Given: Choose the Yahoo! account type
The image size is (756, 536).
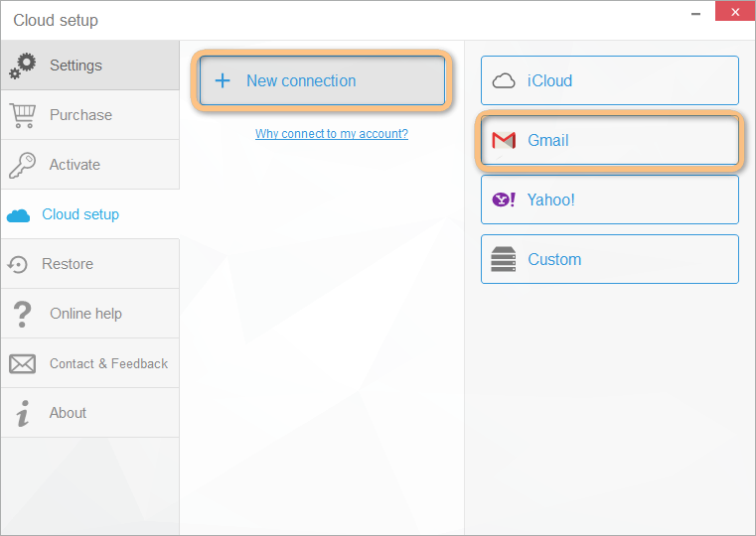Looking at the screenshot, I should (x=609, y=200).
